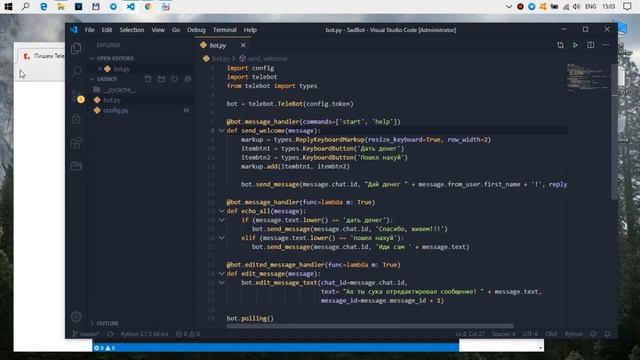This screenshot has height=360, width=640.
Task: Open the Edit menu
Action: click(107, 30)
